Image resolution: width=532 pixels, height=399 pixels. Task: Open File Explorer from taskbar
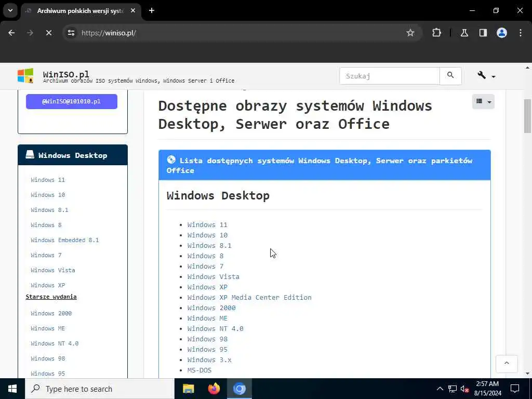(x=188, y=389)
